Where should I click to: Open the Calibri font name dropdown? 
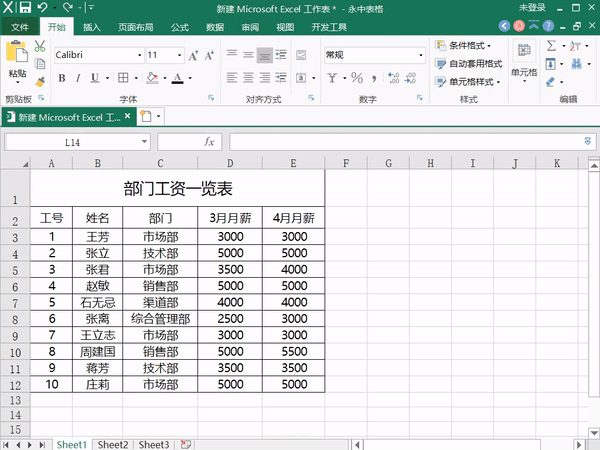[x=139, y=55]
